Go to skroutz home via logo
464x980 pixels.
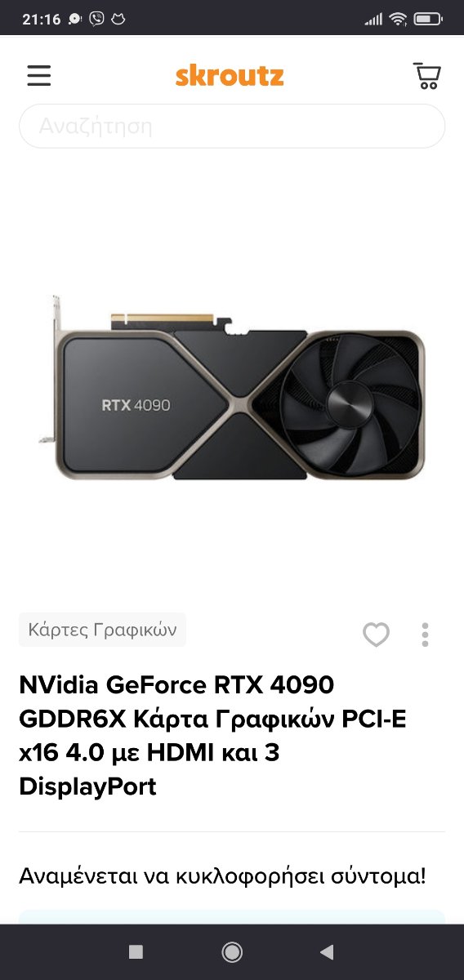pyautogui.click(x=230, y=76)
